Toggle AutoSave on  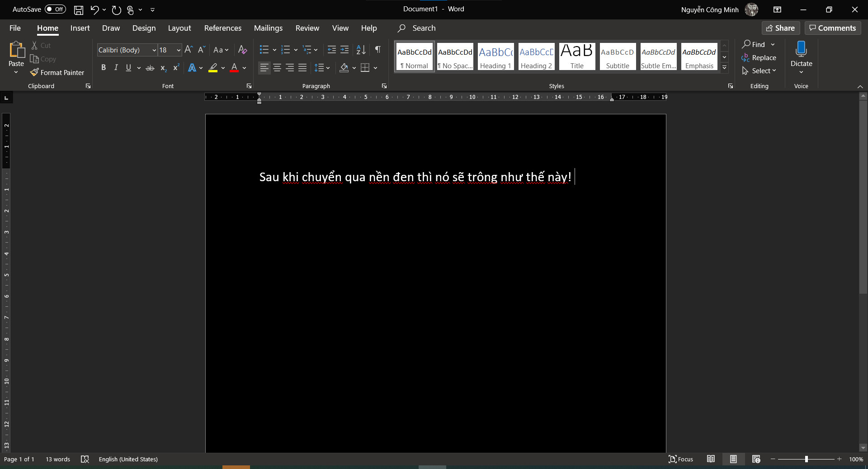54,9
